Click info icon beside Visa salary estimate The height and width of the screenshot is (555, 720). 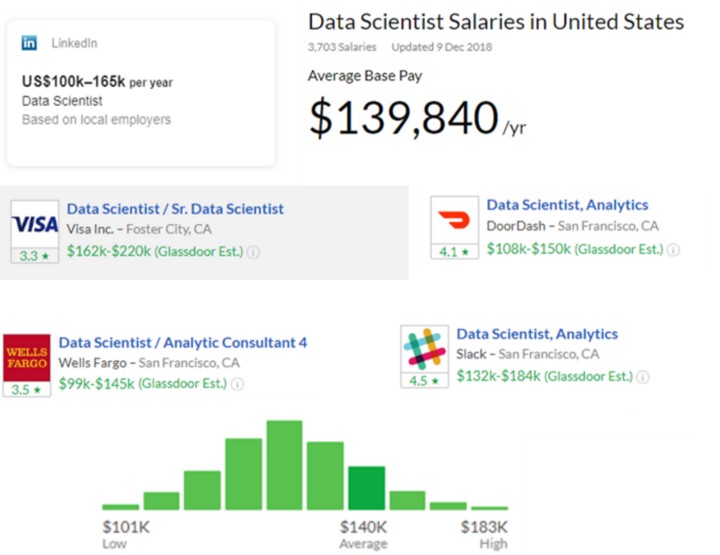[x=253, y=252]
